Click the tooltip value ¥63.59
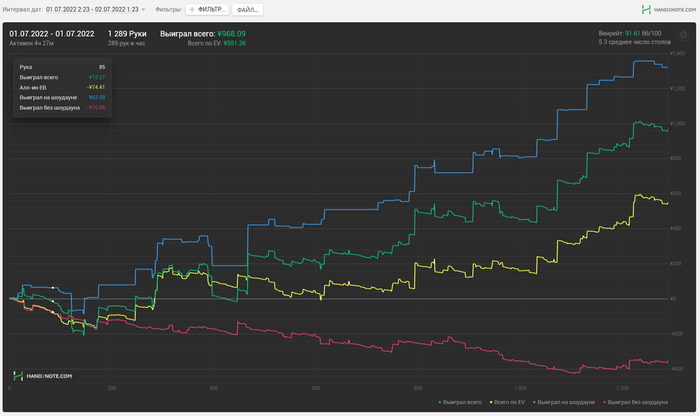 coord(97,97)
